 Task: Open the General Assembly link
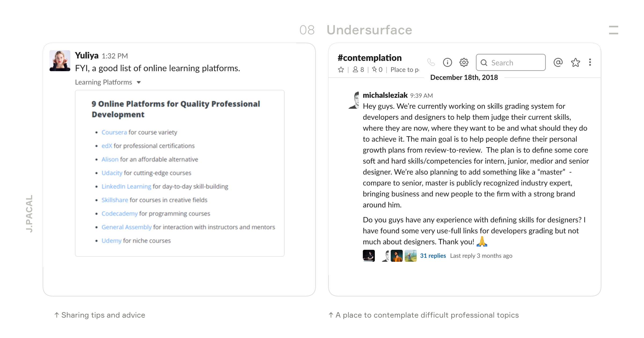pos(126,227)
